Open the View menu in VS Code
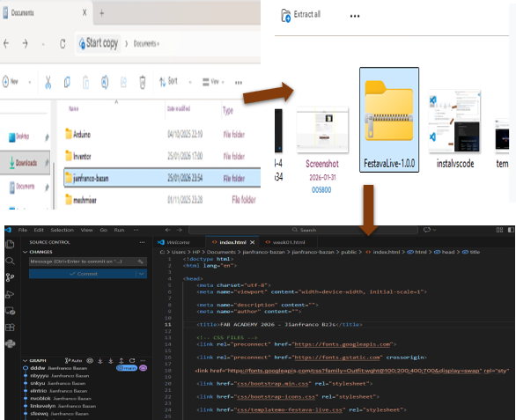Screen dimensions: 516x420 86,230
